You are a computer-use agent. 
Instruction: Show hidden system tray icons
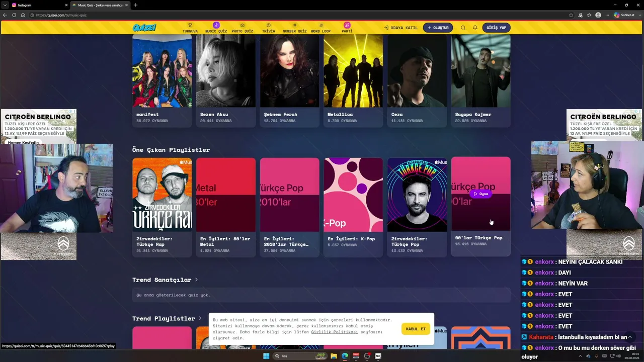(x=580, y=356)
